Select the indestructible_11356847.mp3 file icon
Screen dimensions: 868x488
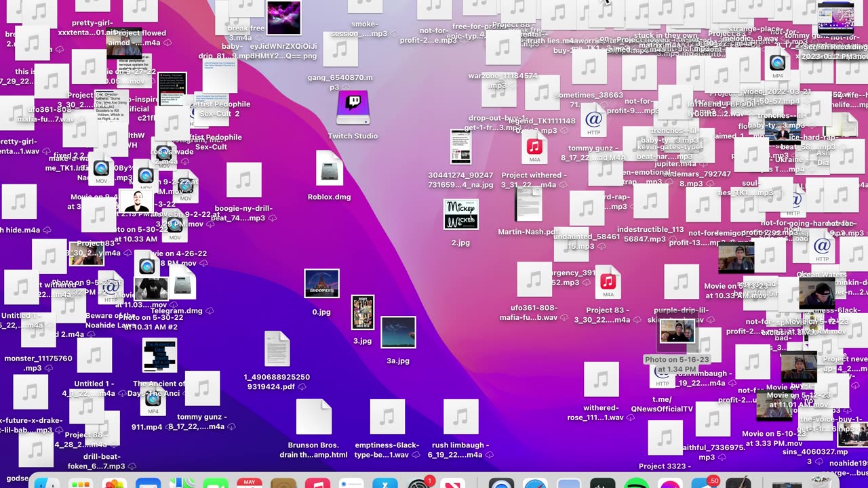[x=650, y=201]
